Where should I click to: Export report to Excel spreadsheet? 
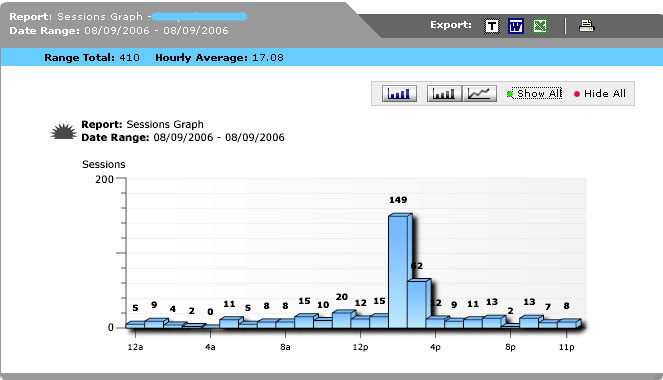click(x=540, y=26)
